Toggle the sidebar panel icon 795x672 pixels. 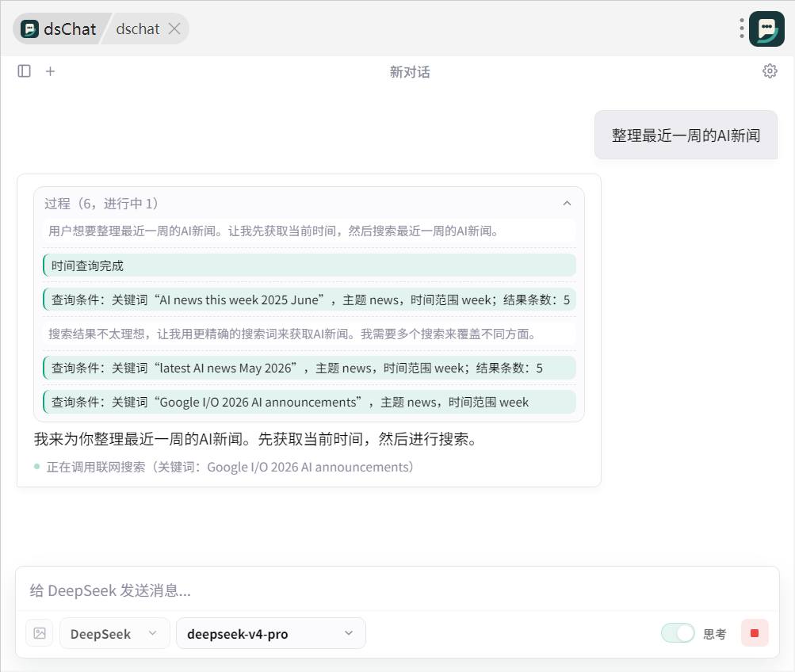25,71
